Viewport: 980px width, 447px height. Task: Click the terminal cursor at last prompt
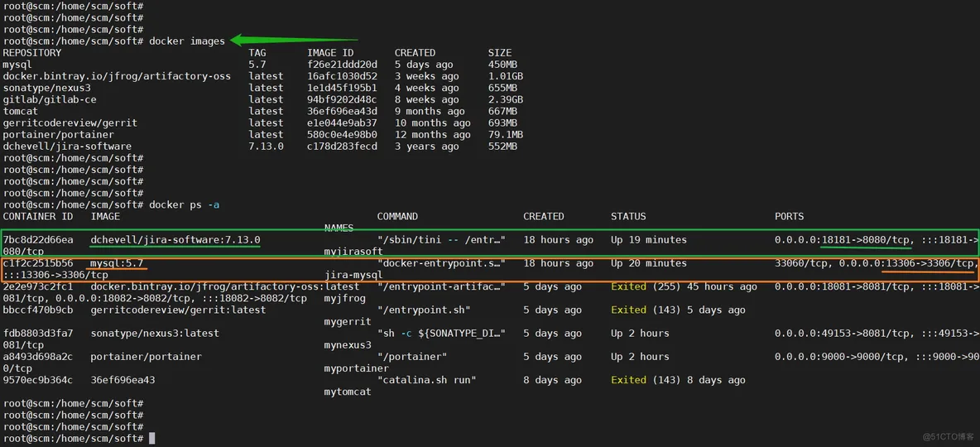pyautogui.click(x=151, y=439)
